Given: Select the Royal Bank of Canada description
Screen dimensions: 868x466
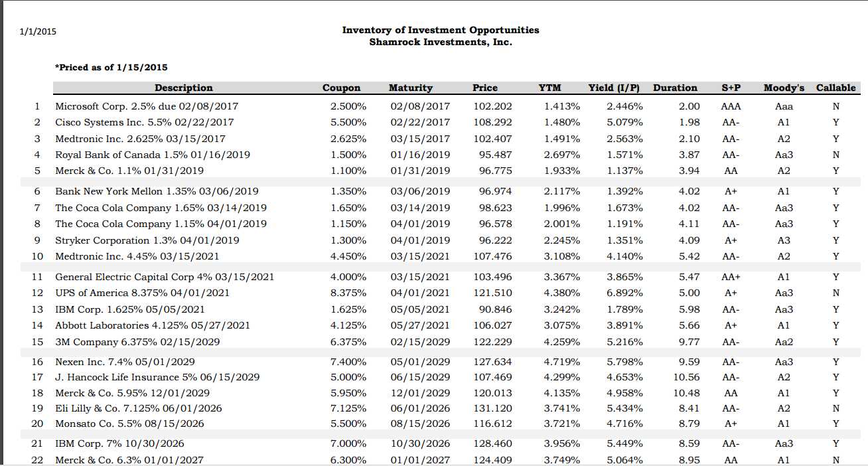Looking at the screenshot, I should 153,155.
